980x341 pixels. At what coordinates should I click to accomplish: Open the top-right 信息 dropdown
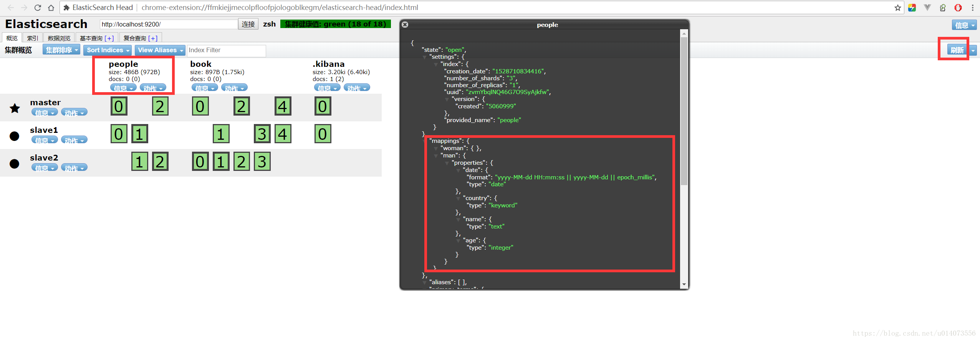point(964,25)
